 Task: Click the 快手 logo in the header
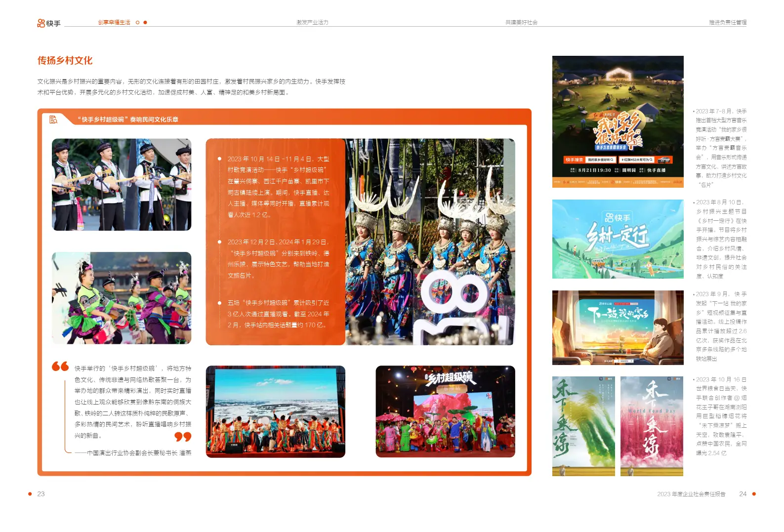click(48, 23)
